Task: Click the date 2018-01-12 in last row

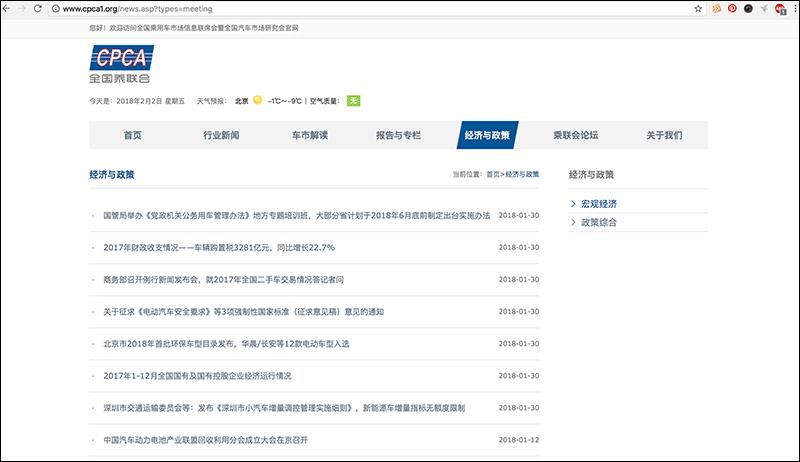Action: (x=518, y=440)
